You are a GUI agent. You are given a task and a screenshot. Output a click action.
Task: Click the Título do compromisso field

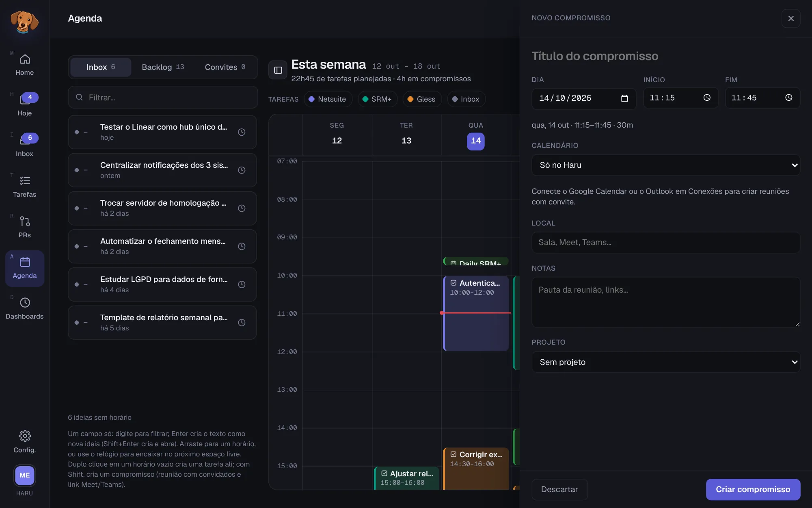(x=666, y=56)
